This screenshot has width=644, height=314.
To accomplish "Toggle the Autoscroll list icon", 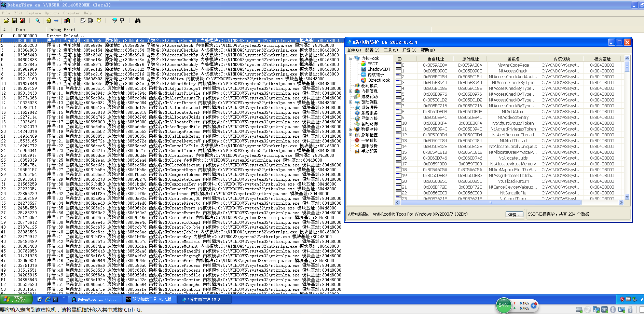I will 91,21.
